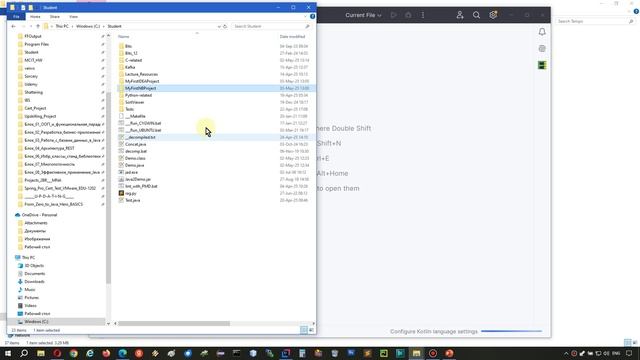This screenshot has width=640, height=360.
Task: Switch to large icons view in Explorer
Action: [x=311, y=330]
